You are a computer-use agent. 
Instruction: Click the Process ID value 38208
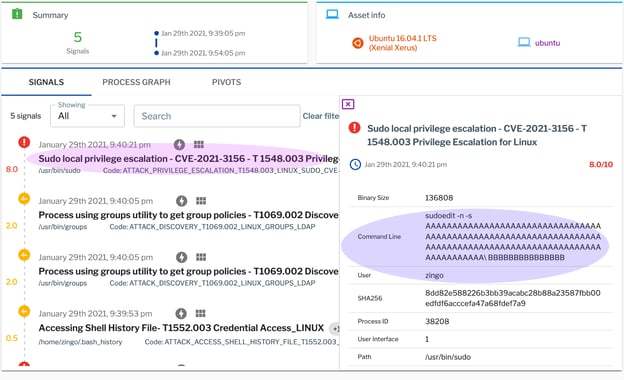coord(437,321)
